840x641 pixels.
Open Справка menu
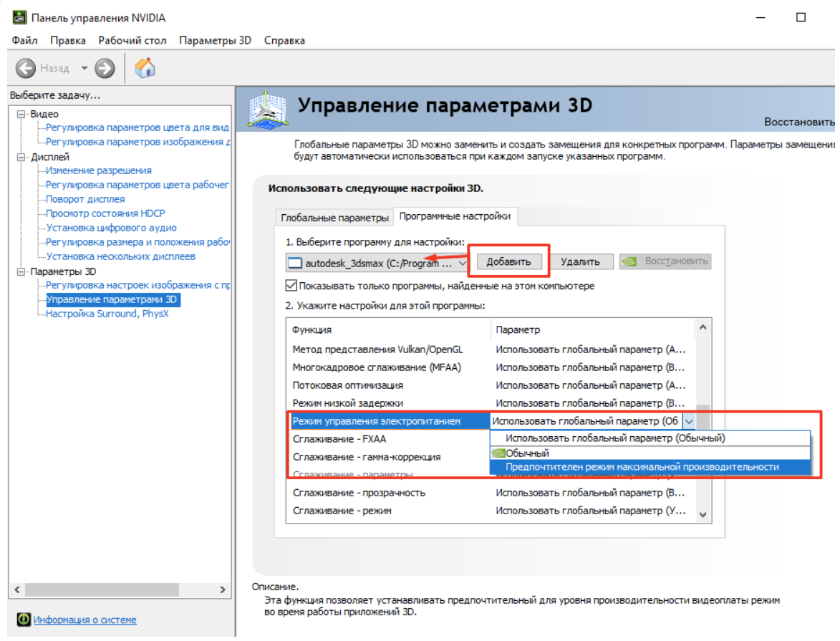[x=284, y=40]
